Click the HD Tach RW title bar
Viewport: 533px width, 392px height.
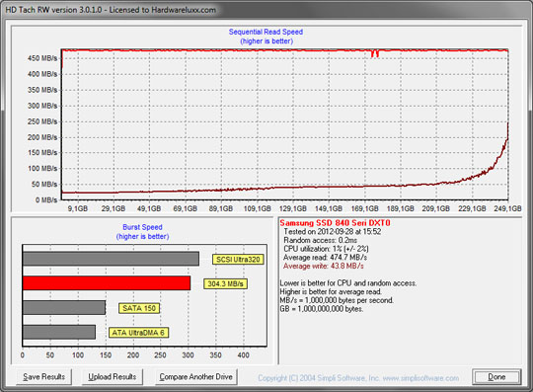click(266, 10)
